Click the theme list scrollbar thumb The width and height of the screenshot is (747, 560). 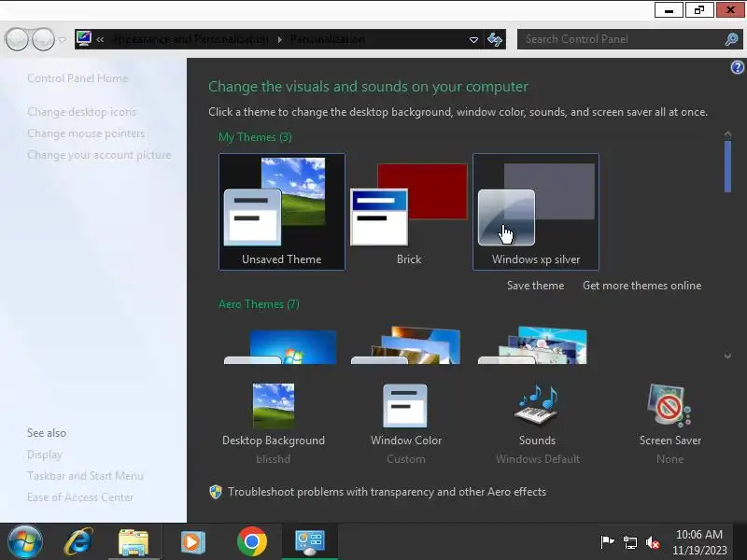(x=727, y=167)
